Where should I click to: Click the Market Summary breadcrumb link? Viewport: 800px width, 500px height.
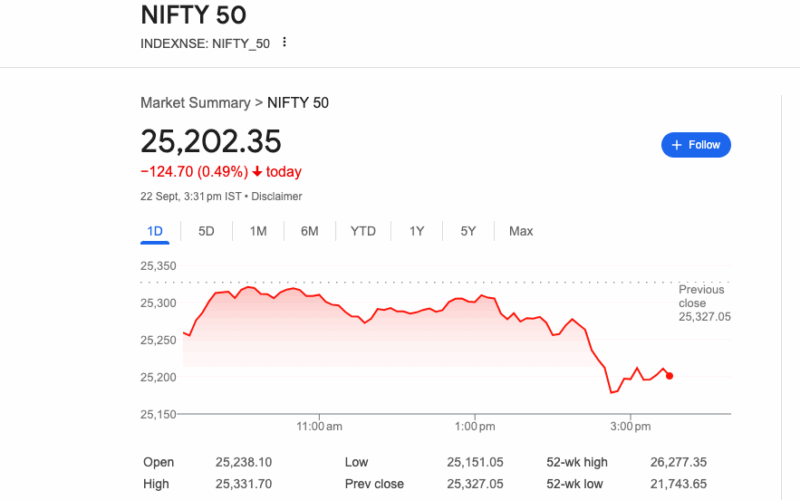(195, 103)
